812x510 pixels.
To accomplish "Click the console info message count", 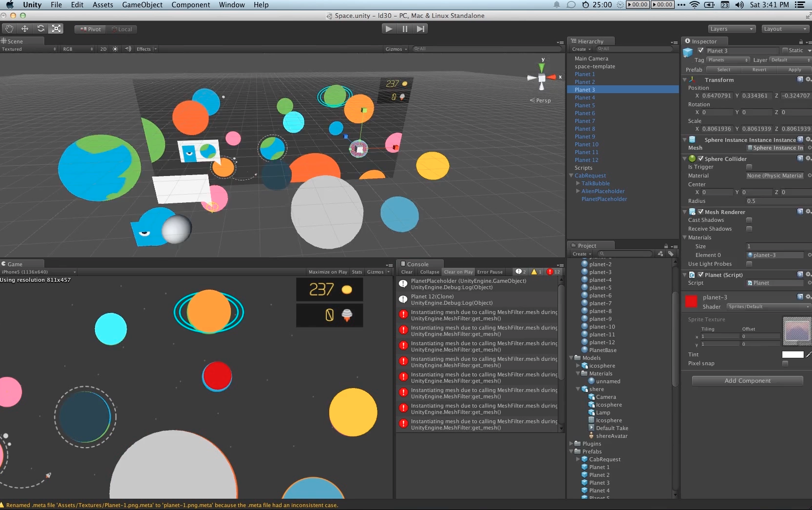I will point(521,272).
